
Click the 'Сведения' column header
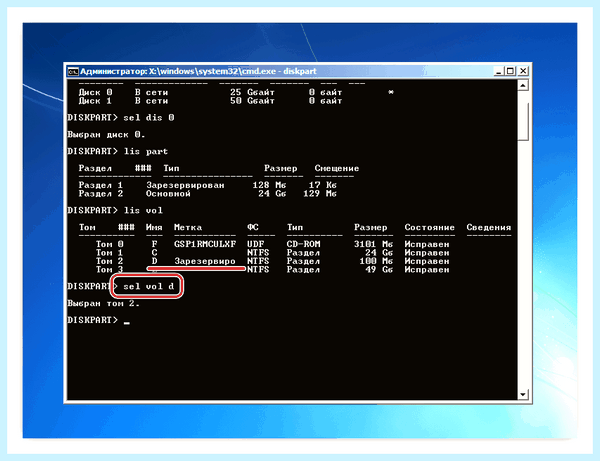coord(489,227)
